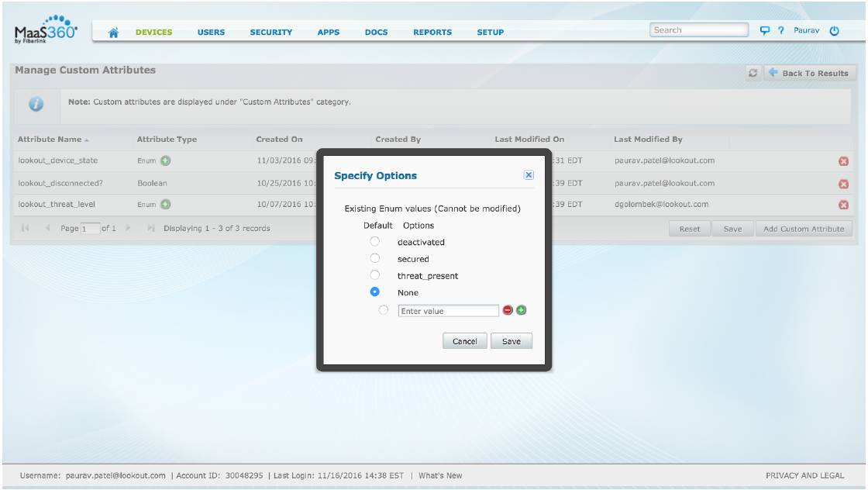Delete the lookout_device_state attribute

coord(843,161)
